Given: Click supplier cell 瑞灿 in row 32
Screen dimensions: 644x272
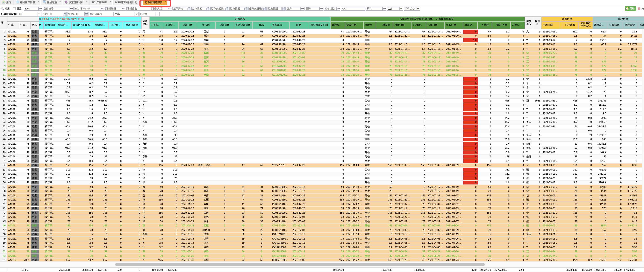Looking at the screenshot, I should point(206,165).
